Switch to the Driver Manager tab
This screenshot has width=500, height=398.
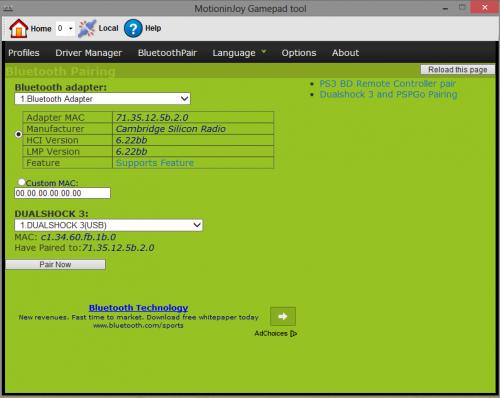tap(88, 53)
